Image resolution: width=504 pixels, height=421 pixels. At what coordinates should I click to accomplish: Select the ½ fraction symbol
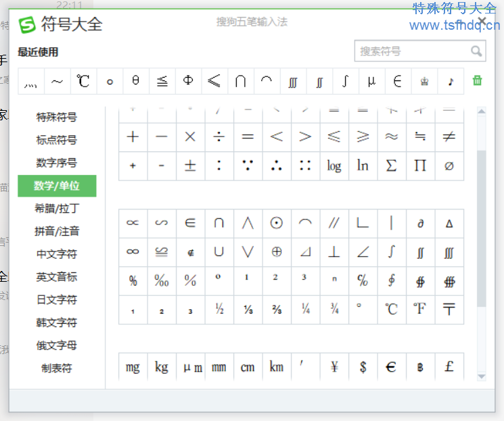(x=219, y=309)
